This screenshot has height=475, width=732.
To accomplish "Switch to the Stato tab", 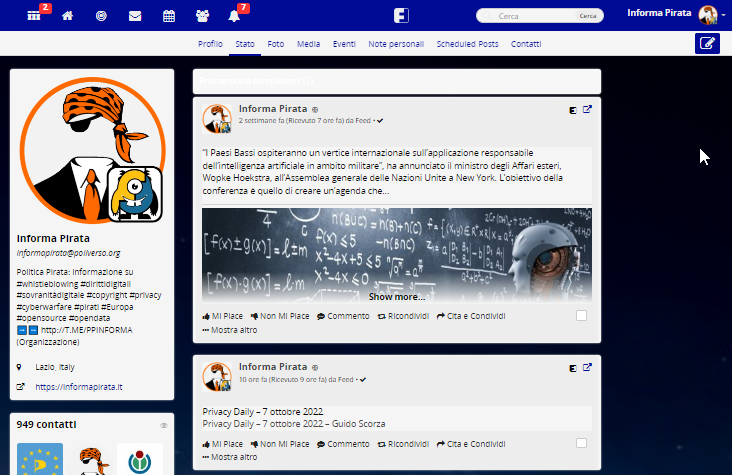I will tap(245, 44).
